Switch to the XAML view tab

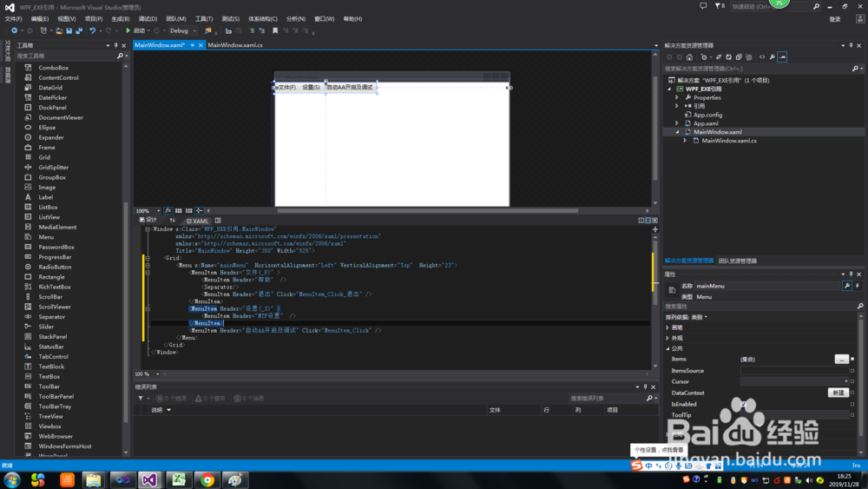[x=197, y=221]
